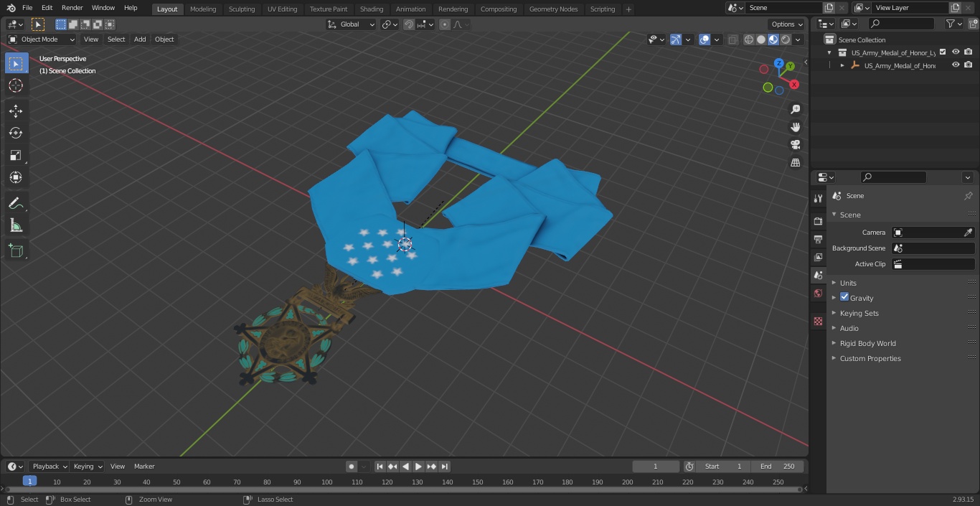Screen dimensions: 980x506
Task: Open the Tool properties tab
Action: 818,199
